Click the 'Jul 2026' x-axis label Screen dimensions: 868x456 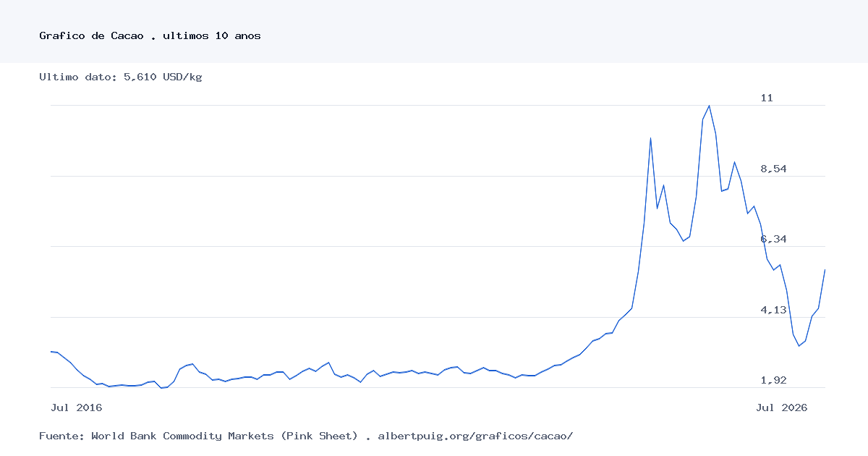point(782,408)
